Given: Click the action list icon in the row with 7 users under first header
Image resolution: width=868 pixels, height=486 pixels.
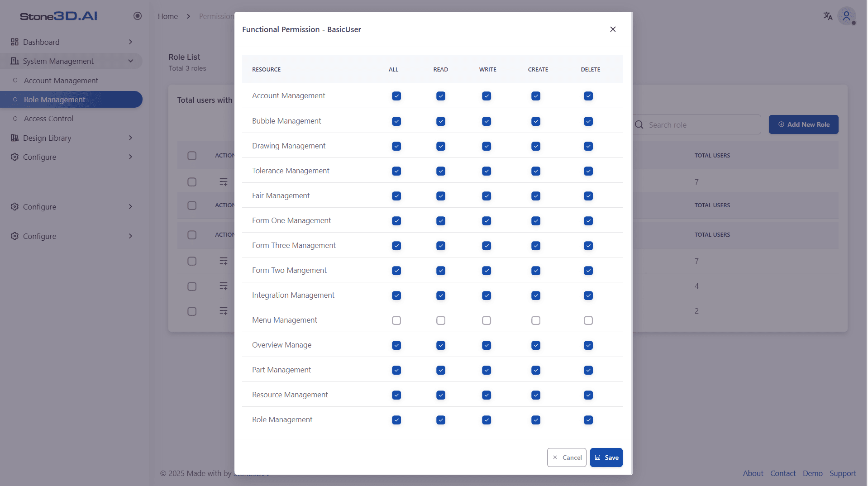Looking at the screenshot, I should coord(224,182).
